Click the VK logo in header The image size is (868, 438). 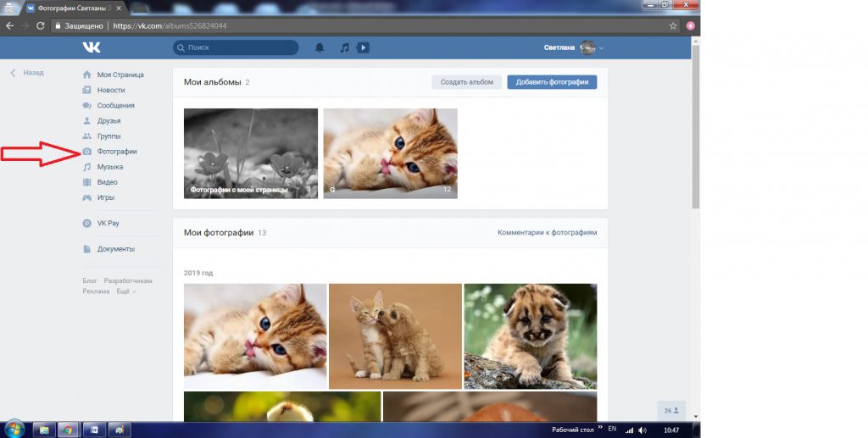pyautogui.click(x=92, y=47)
